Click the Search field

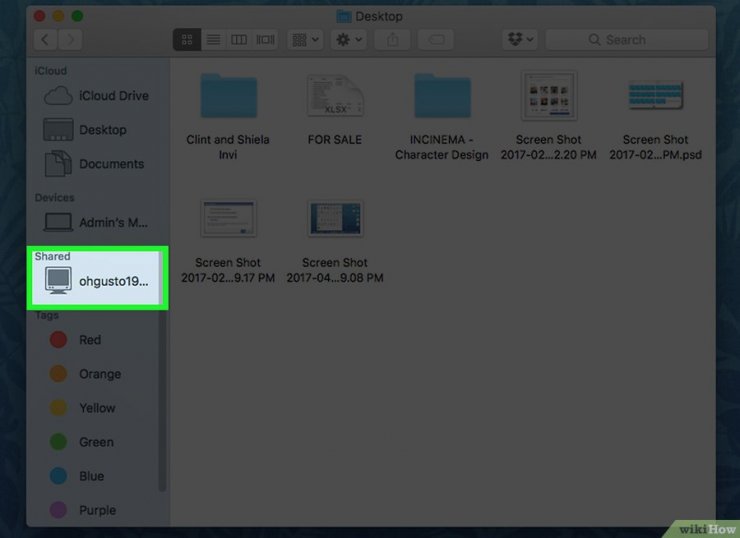(629, 40)
